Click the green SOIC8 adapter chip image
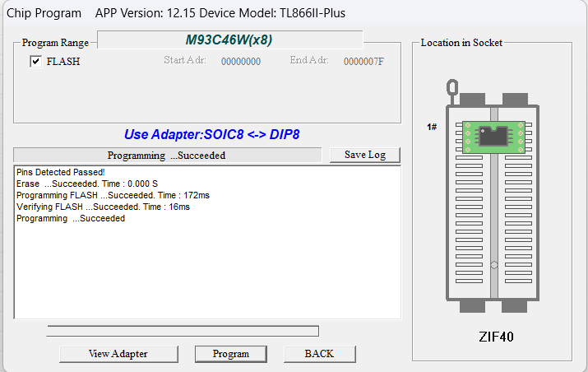588x372 pixels. [x=493, y=135]
